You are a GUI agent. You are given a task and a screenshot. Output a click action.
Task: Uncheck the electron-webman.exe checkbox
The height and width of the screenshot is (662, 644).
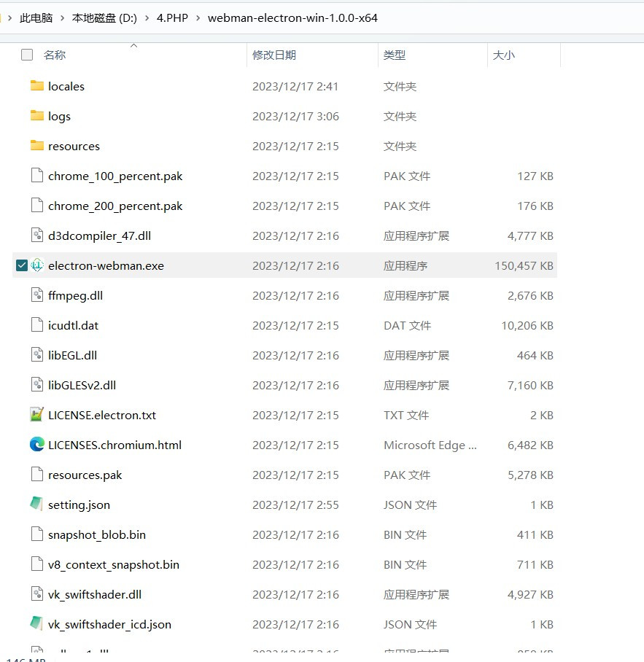click(22, 265)
